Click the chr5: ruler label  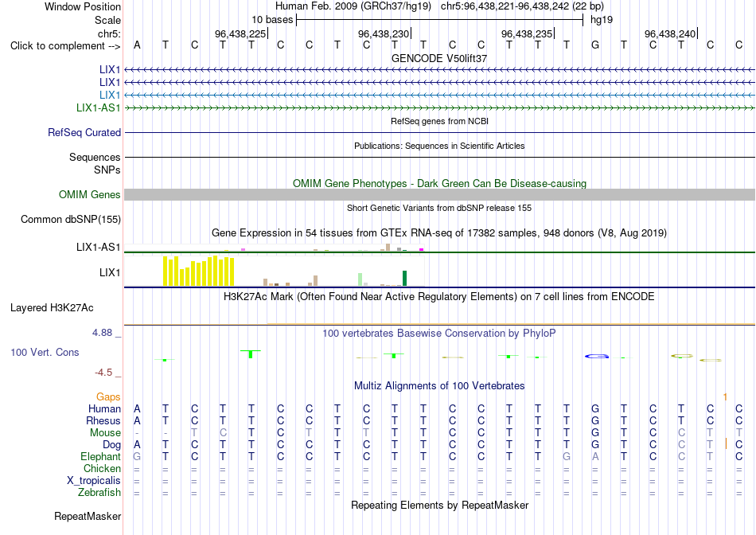tap(109, 33)
